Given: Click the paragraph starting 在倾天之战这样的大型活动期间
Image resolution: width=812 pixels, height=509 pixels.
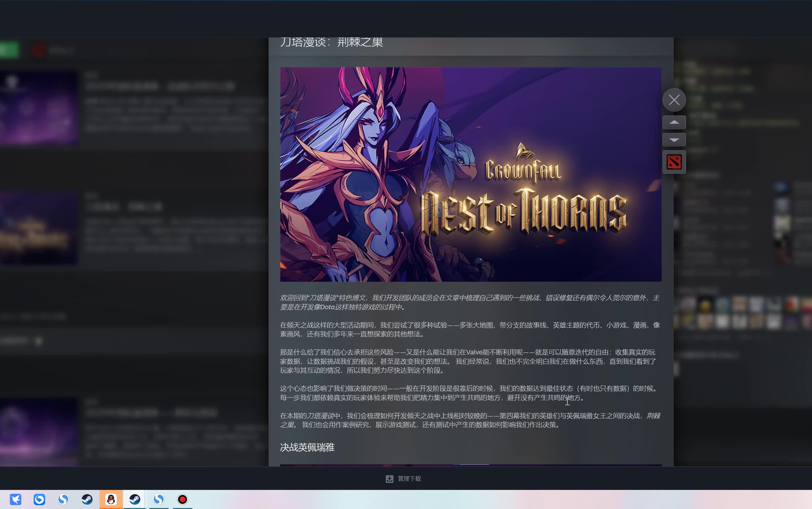Looking at the screenshot, I should [469, 330].
